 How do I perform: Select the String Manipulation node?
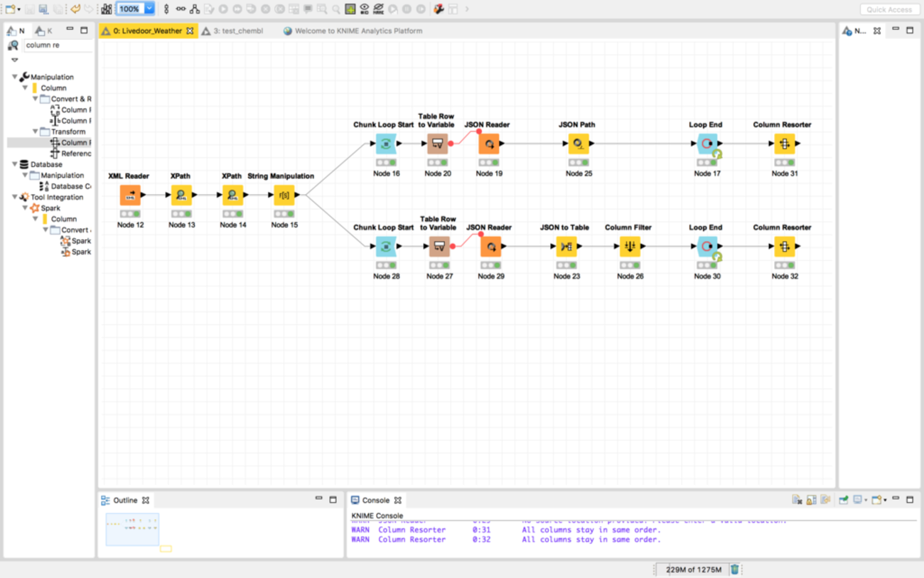pos(284,196)
